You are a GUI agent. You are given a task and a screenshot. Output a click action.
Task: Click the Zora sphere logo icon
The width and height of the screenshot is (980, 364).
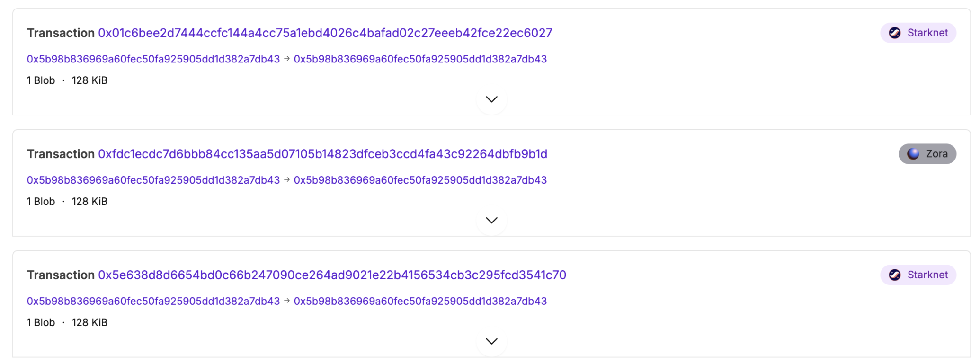click(913, 154)
